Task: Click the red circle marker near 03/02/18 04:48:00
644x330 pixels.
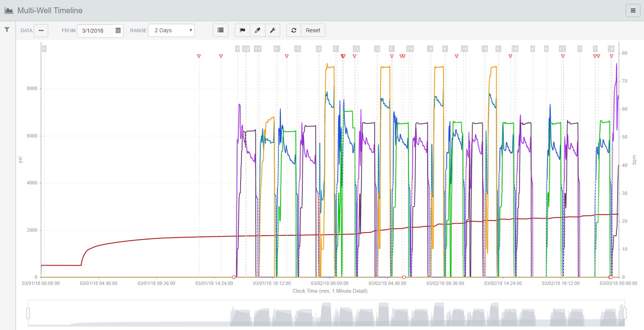Action: (x=404, y=277)
